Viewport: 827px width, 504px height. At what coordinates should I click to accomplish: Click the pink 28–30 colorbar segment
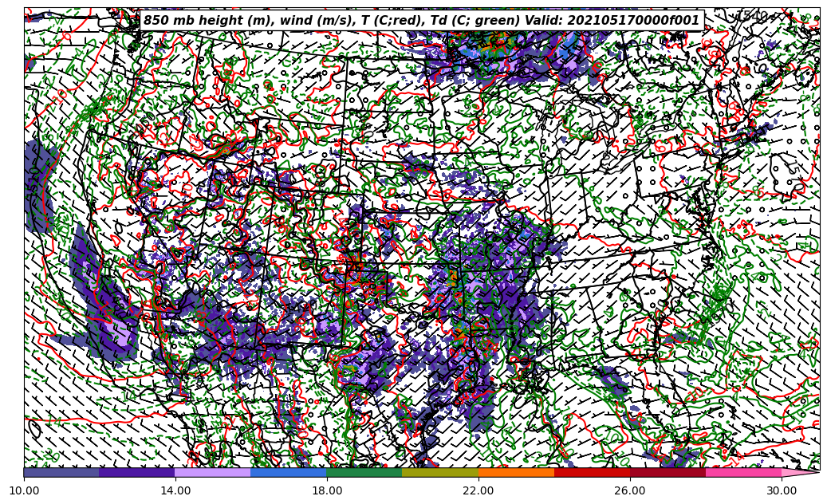coord(743,472)
